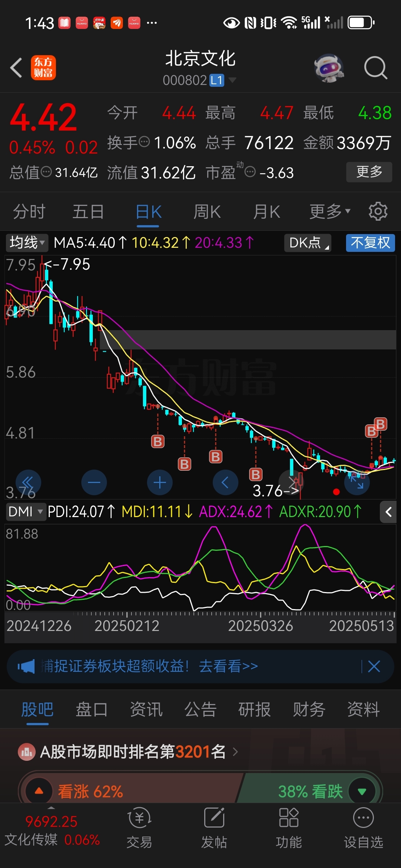Image resolution: width=401 pixels, height=868 pixels.
Task: Tap the red dot chart marker
Action: pos(336,492)
